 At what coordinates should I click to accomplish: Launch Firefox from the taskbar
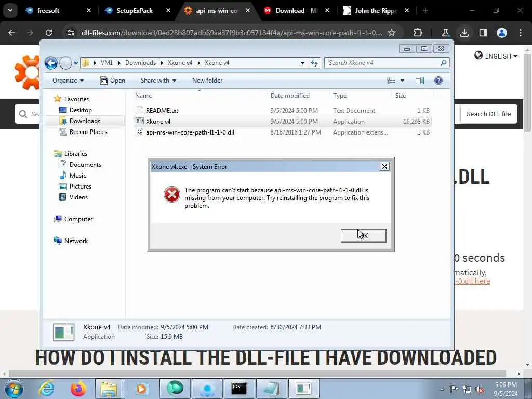[x=78, y=389]
